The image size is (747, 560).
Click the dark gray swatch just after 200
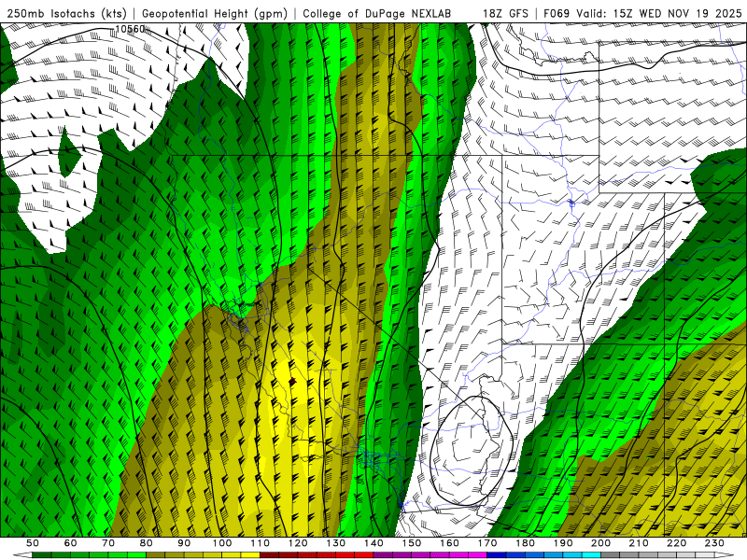611,555
